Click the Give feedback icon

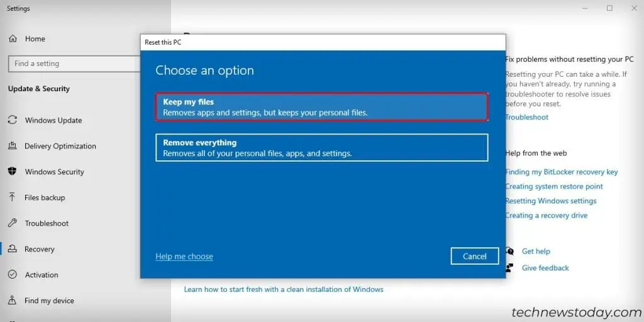509,268
